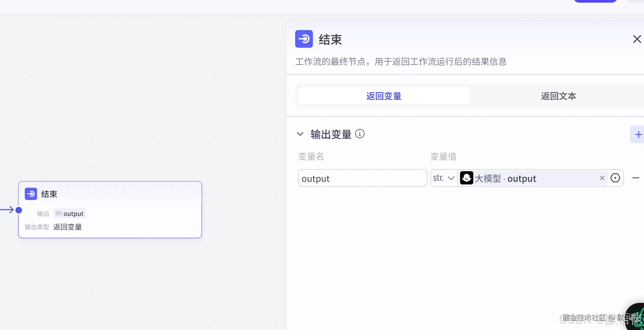Open the hexagon settings icon beside variable value
This screenshot has height=330, width=644.
[x=616, y=178]
